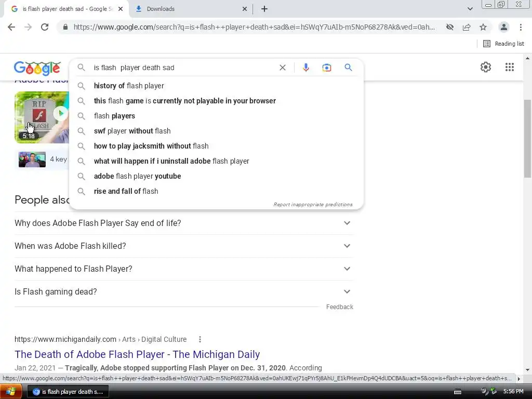
Task: Open the '4 key' moments thumbnail
Action: [32, 159]
